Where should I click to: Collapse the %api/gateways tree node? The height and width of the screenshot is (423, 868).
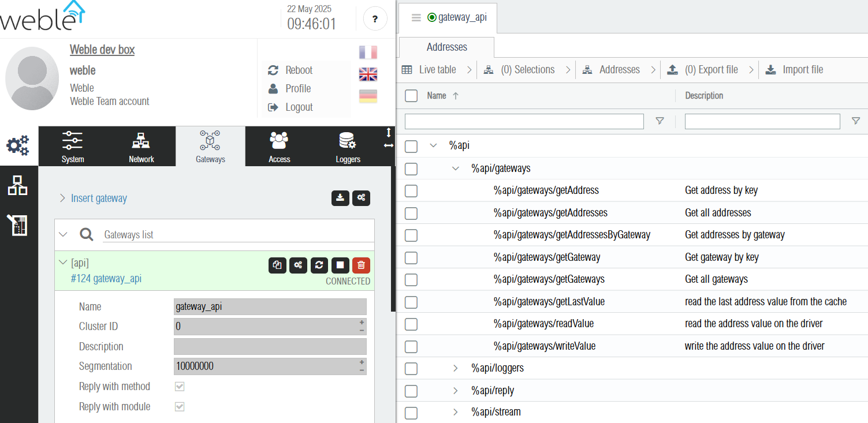[x=456, y=169]
